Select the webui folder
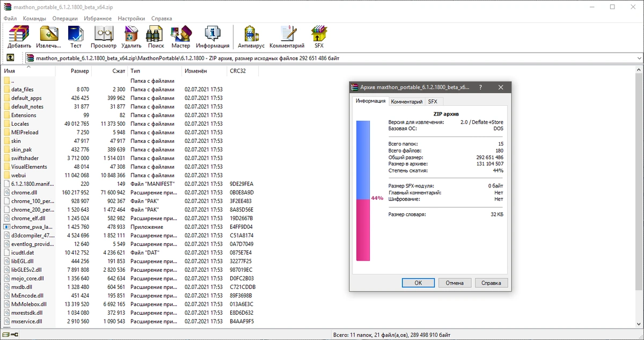 pyautogui.click(x=18, y=176)
